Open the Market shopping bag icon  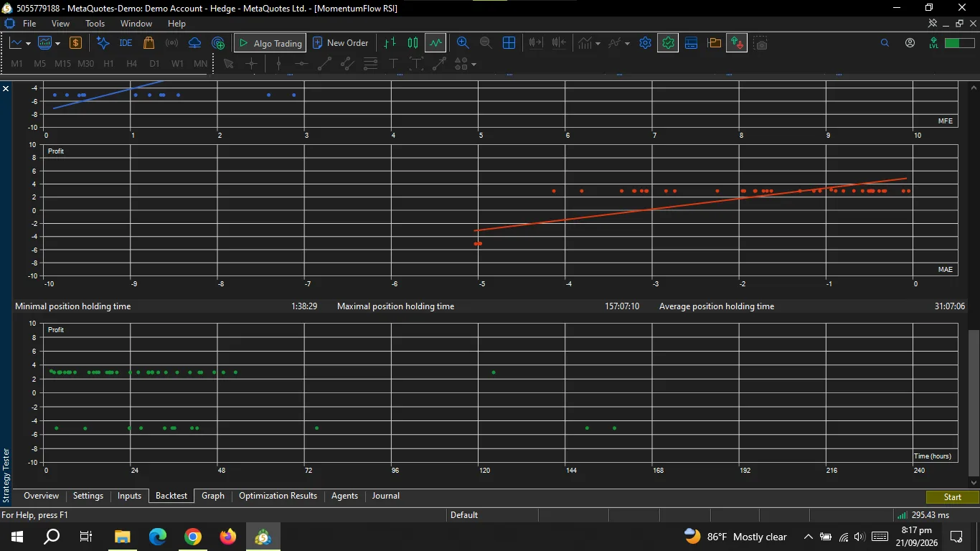tap(149, 43)
